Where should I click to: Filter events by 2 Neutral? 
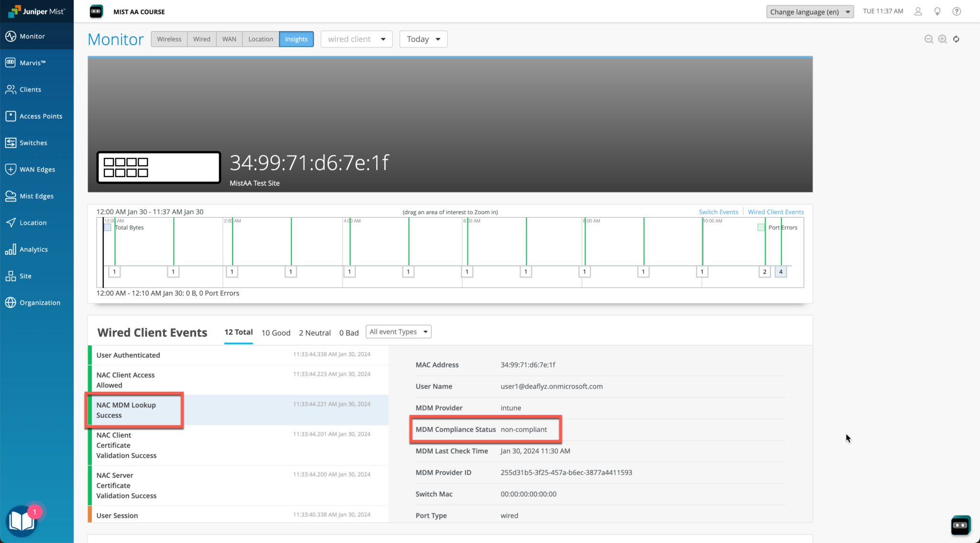click(314, 332)
